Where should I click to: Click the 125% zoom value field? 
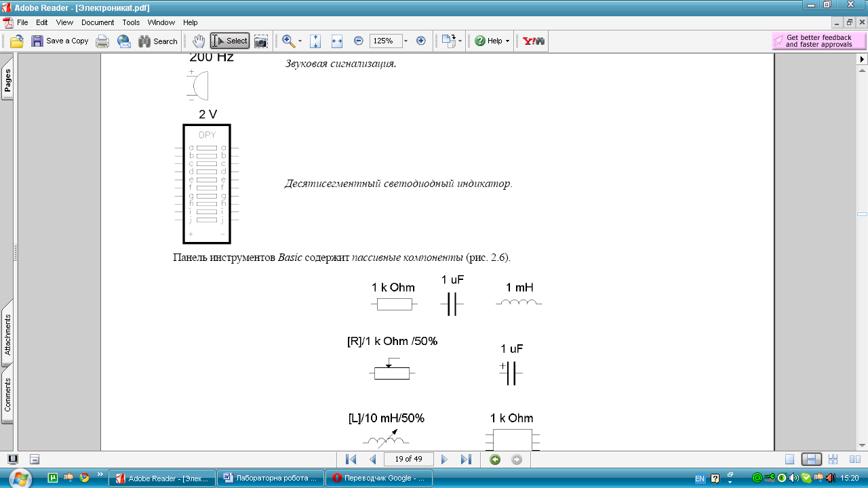[x=384, y=41]
